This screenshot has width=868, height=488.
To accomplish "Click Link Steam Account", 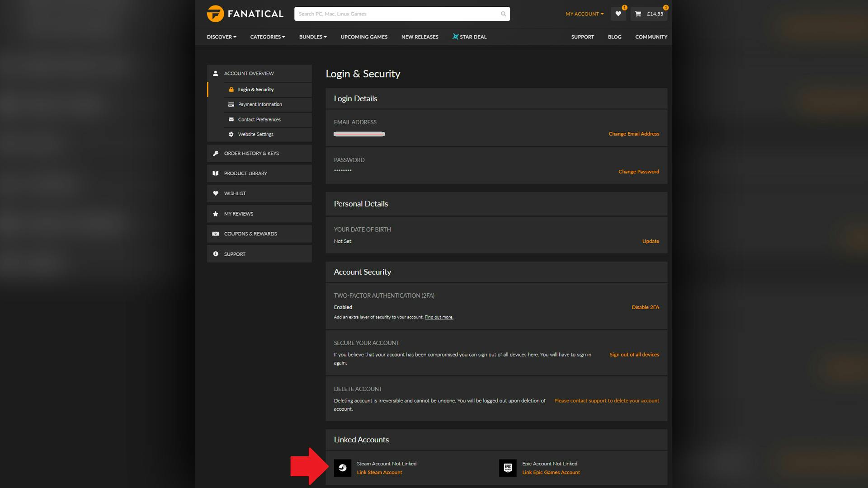I will pos(379,473).
